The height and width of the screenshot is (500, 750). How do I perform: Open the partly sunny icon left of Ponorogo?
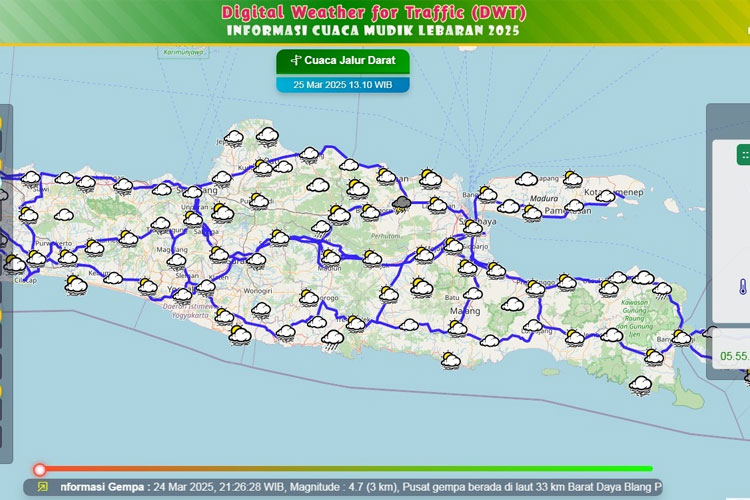coord(309,298)
